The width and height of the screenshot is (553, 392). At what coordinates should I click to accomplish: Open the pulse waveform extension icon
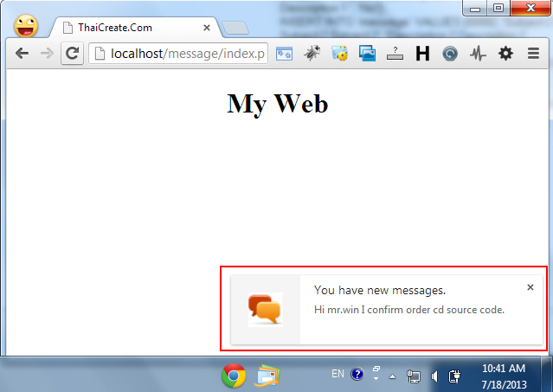(x=478, y=54)
